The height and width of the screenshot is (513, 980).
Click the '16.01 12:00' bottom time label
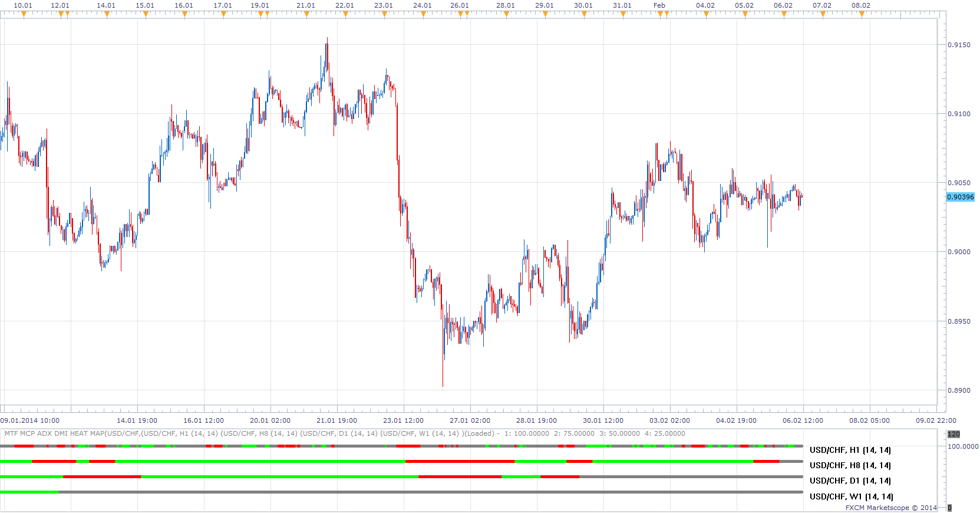(x=203, y=420)
